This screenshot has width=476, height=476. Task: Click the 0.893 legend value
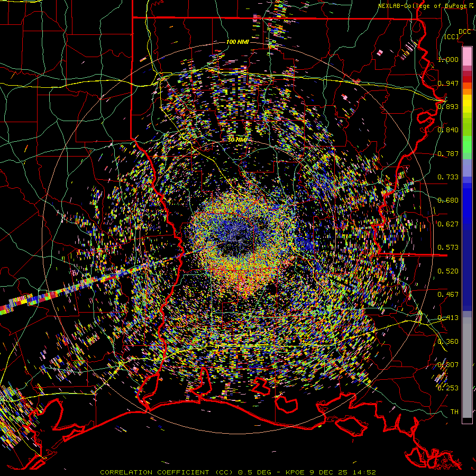[x=448, y=106]
